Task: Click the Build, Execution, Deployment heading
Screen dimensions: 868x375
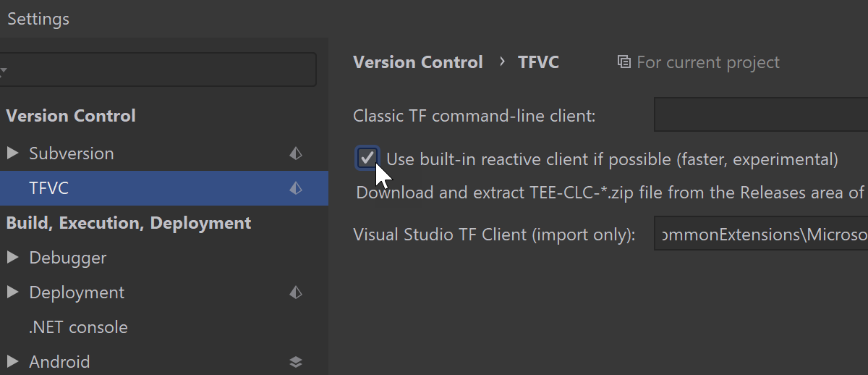Action: pos(129,223)
